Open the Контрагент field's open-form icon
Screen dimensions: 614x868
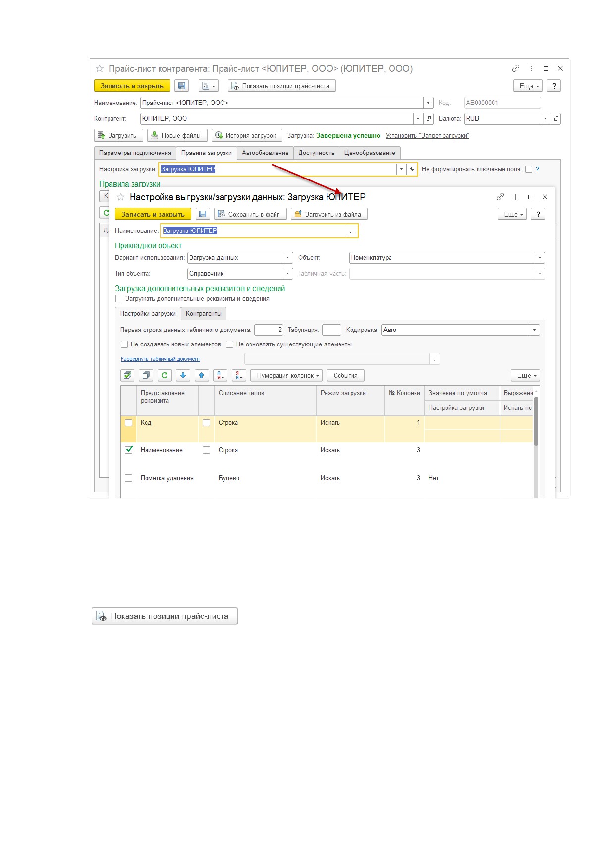pos(429,119)
